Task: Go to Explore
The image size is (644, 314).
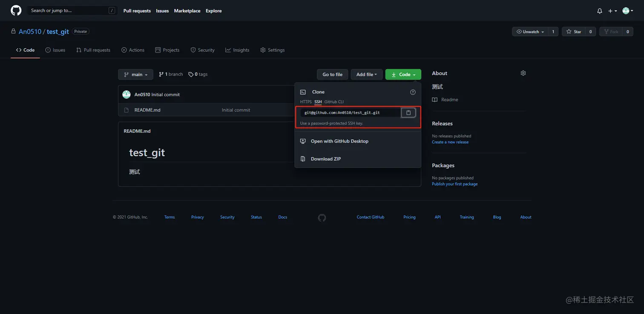Action: click(214, 11)
